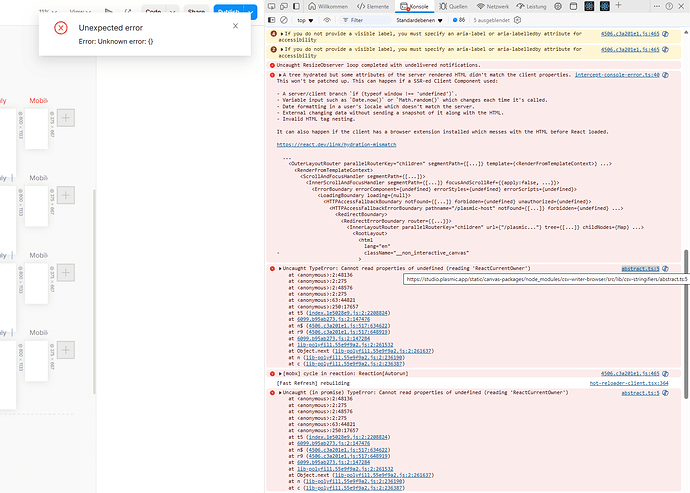This screenshot has height=493, width=690.
Task: Clear the console messages
Action: coord(284,20)
